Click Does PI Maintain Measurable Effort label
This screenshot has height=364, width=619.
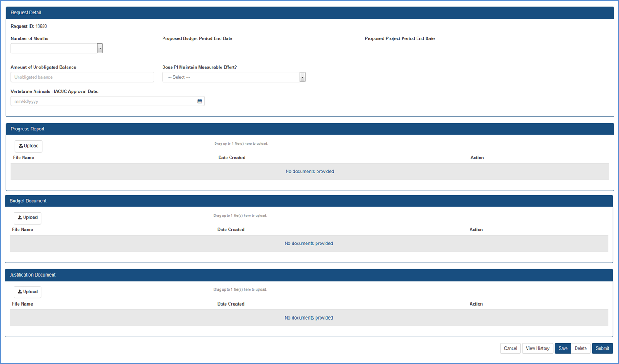coord(200,67)
